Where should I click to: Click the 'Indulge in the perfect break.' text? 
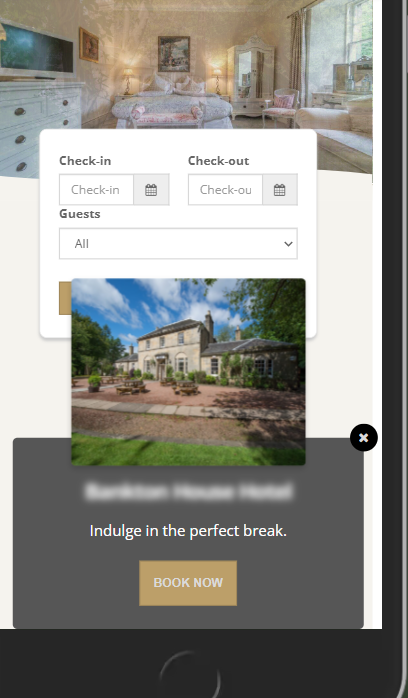tap(188, 531)
